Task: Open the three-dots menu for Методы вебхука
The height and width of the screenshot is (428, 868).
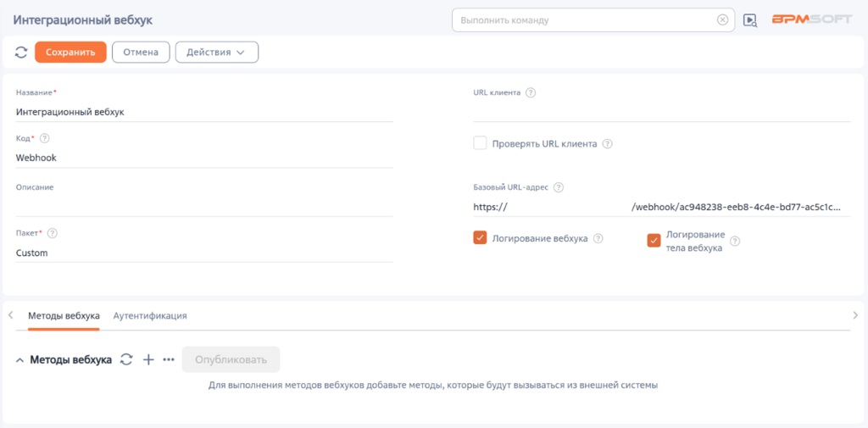Action: 169,359
